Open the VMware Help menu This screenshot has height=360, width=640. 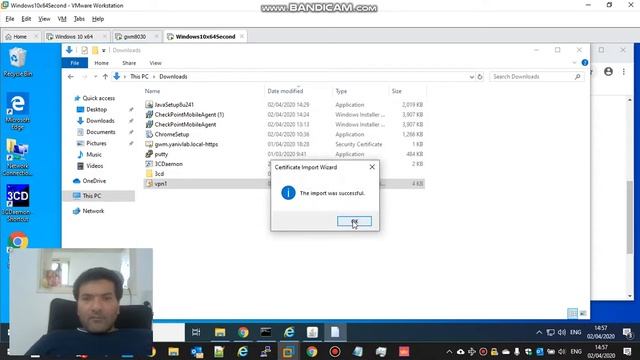98,19
